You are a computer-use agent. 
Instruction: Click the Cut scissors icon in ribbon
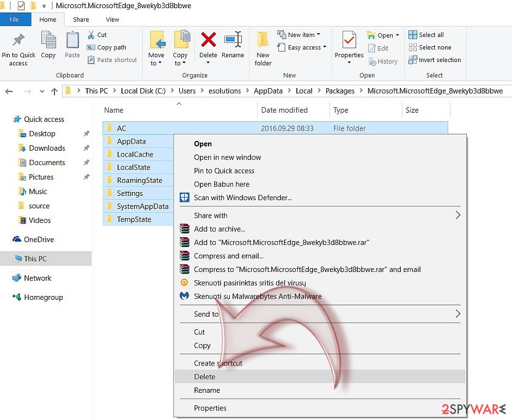pos(91,35)
